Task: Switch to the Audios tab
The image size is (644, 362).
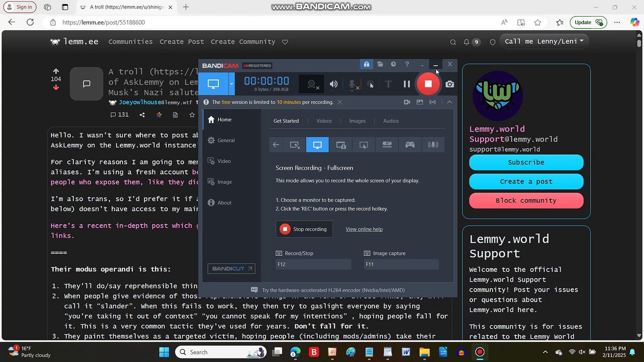Action: (391, 121)
